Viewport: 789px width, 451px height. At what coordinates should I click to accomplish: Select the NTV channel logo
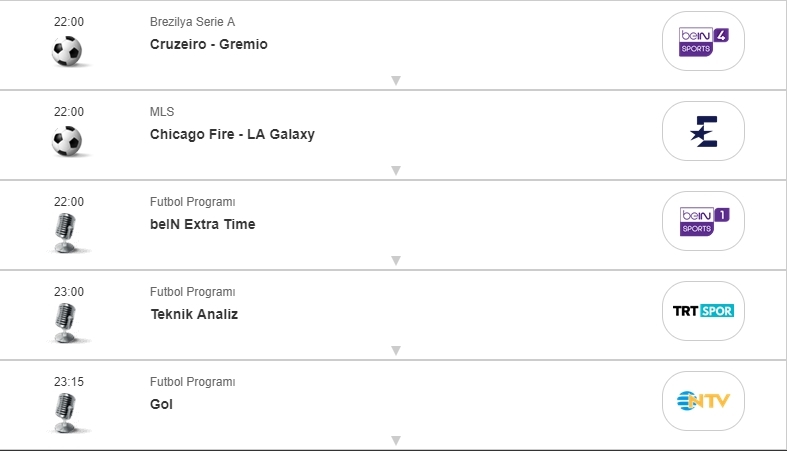coord(703,401)
